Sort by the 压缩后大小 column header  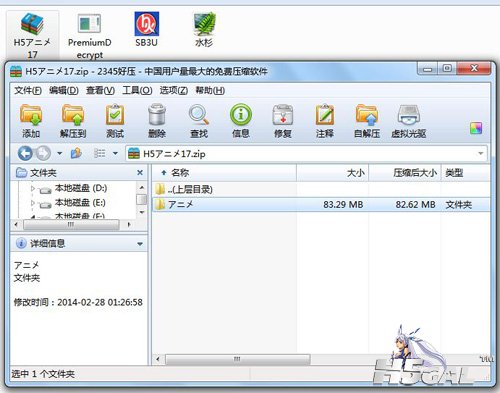click(x=405, y=173)
